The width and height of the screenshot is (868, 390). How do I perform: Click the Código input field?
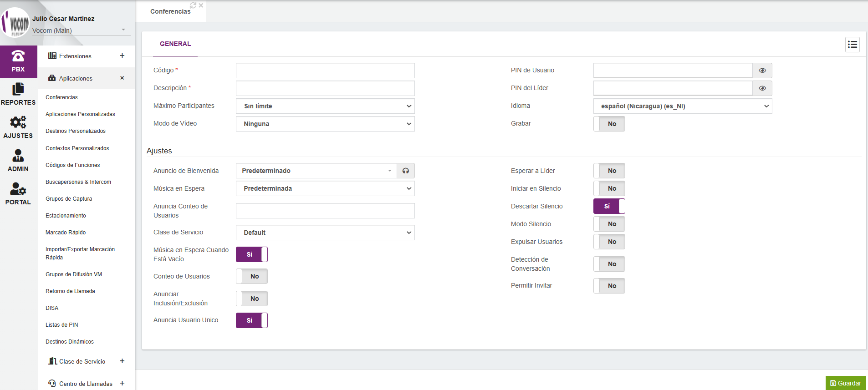point(325,71)
